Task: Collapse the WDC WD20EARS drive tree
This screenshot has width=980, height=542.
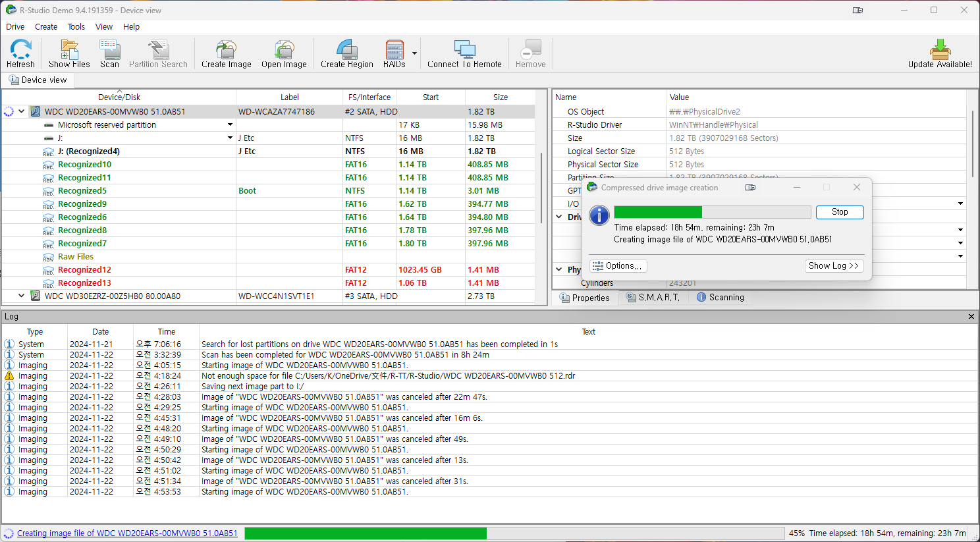Action: [x=22, y=111]
